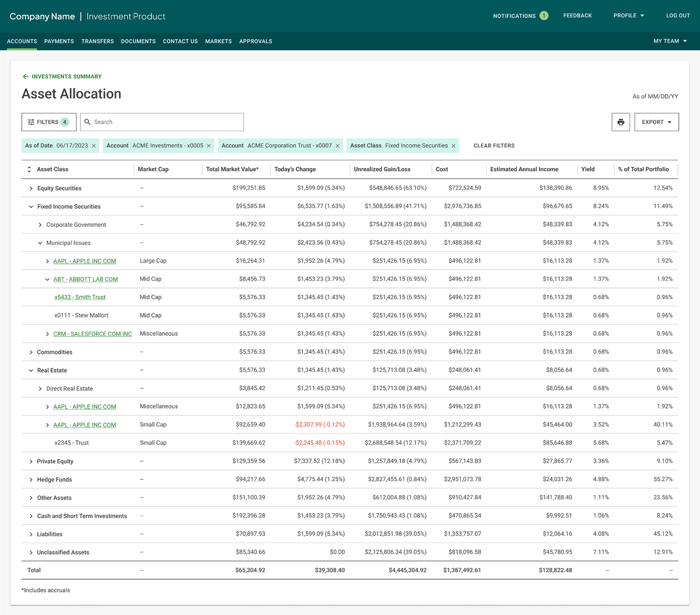Expand the Hedge Funds row
The image size is (700, 615).
[x=31, y=479]
